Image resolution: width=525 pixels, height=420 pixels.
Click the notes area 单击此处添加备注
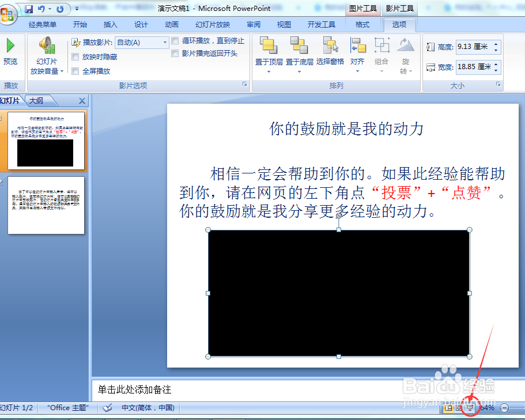click(135, 389)
